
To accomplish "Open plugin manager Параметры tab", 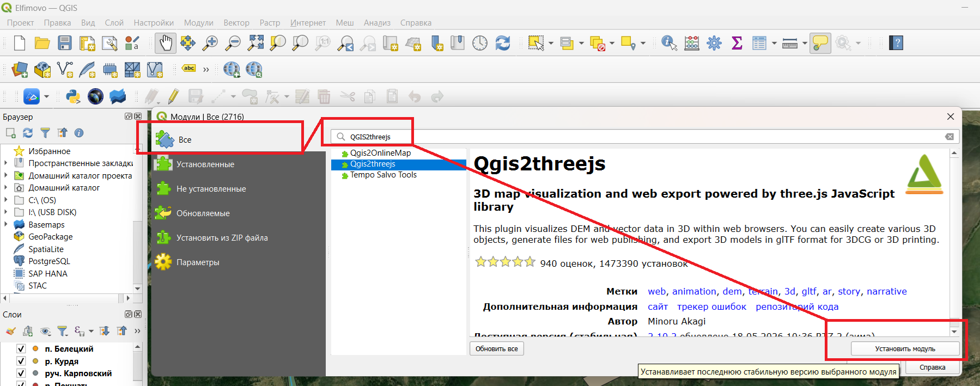I will pos(238,262).
